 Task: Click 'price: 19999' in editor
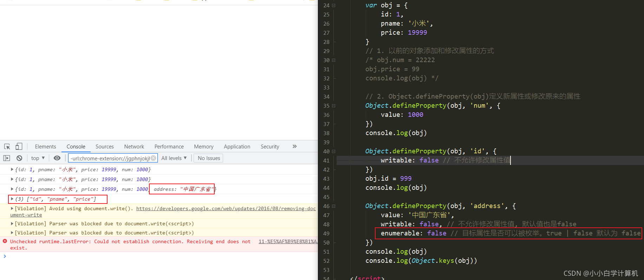point(404,33)
